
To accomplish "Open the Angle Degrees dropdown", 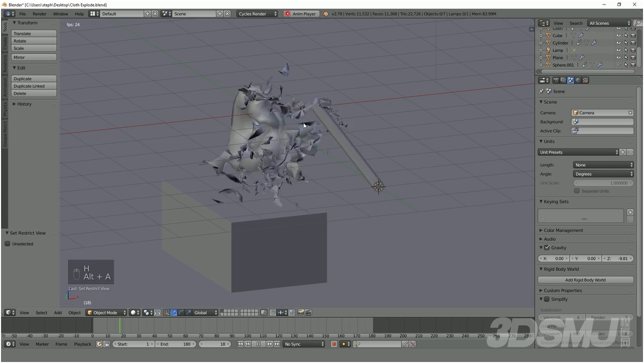I will pos(603,174).
